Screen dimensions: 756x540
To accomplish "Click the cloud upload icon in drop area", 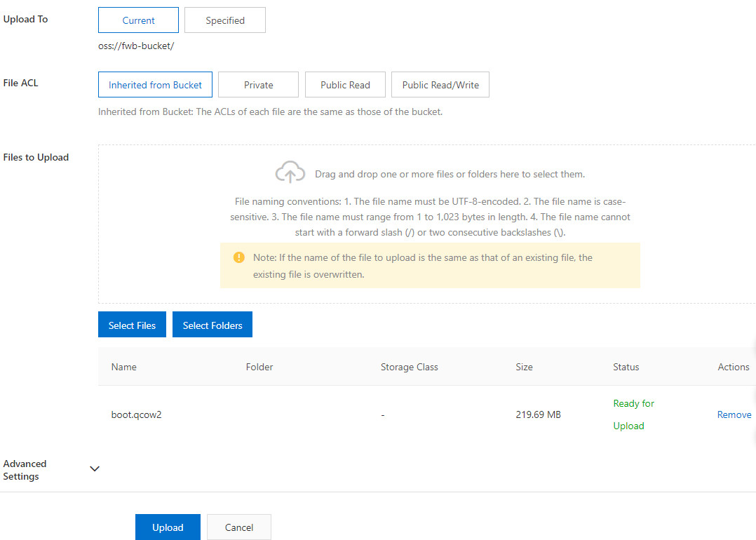I will (290, 171).
